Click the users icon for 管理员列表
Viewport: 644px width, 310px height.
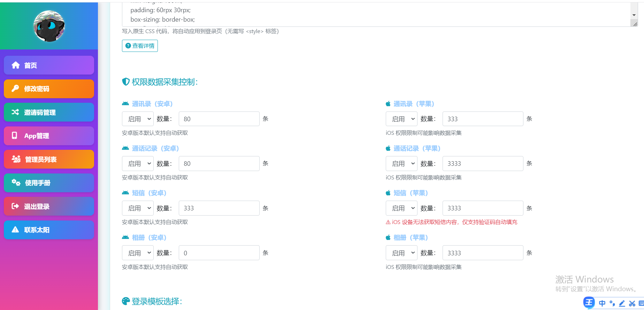16,159
